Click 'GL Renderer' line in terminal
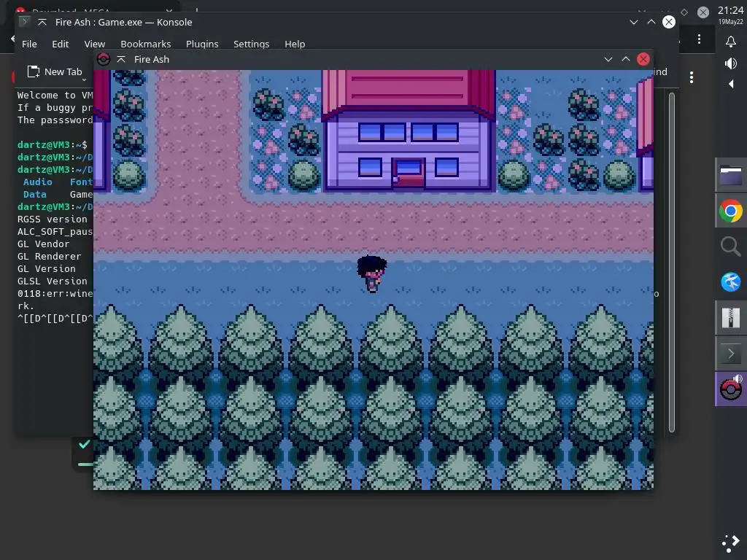The width and height of the screenshot is (747, 560). (49, 256)
